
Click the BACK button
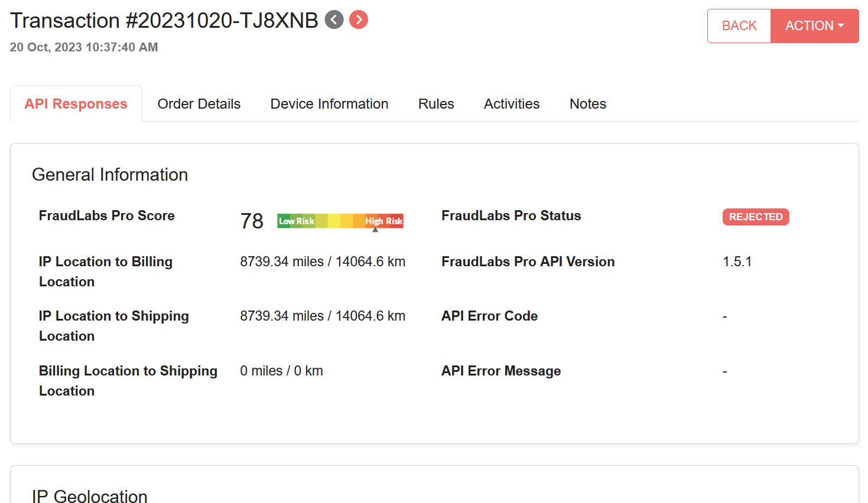[x=739, y=26]
